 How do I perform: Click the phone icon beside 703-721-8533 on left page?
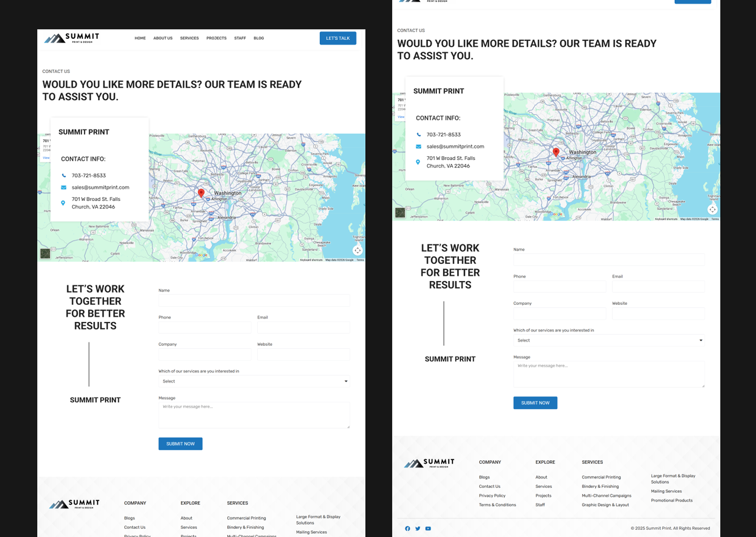(x=64, y=175)
